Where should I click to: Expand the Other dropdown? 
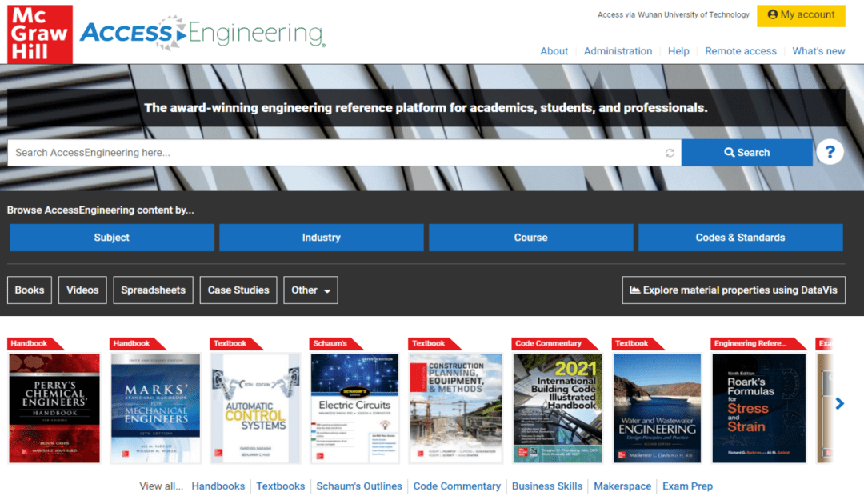point(310,290)
